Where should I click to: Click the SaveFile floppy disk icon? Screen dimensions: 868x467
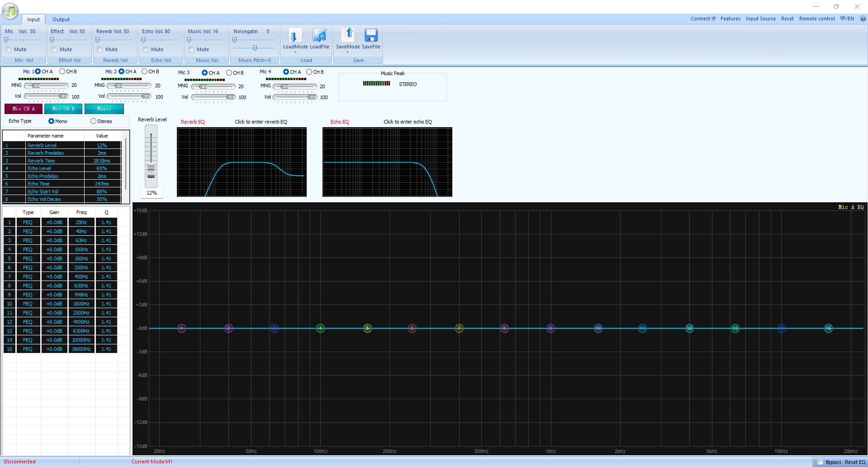pos(371,35)
